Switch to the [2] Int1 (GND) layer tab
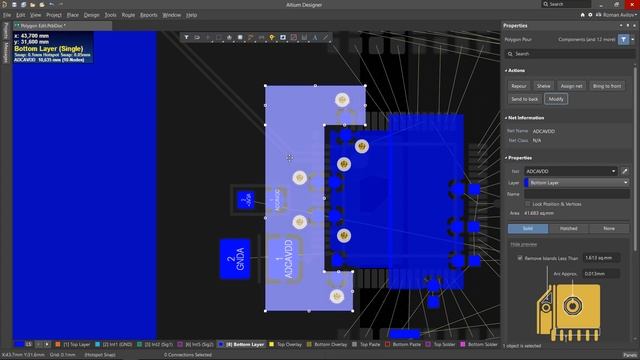This screenshot has height=360, width=640. [113, 344]
